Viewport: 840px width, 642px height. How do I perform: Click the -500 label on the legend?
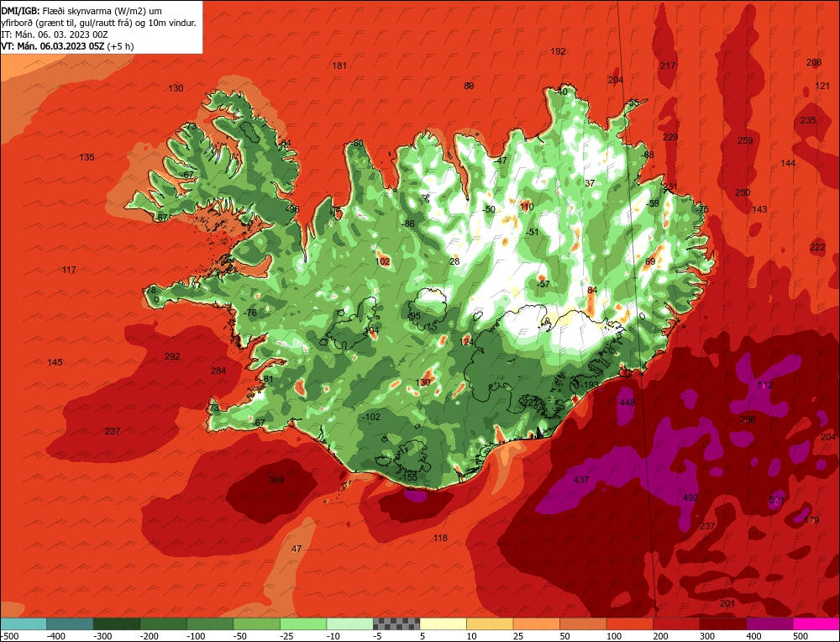pyautogui.click(x=10, y=636)
